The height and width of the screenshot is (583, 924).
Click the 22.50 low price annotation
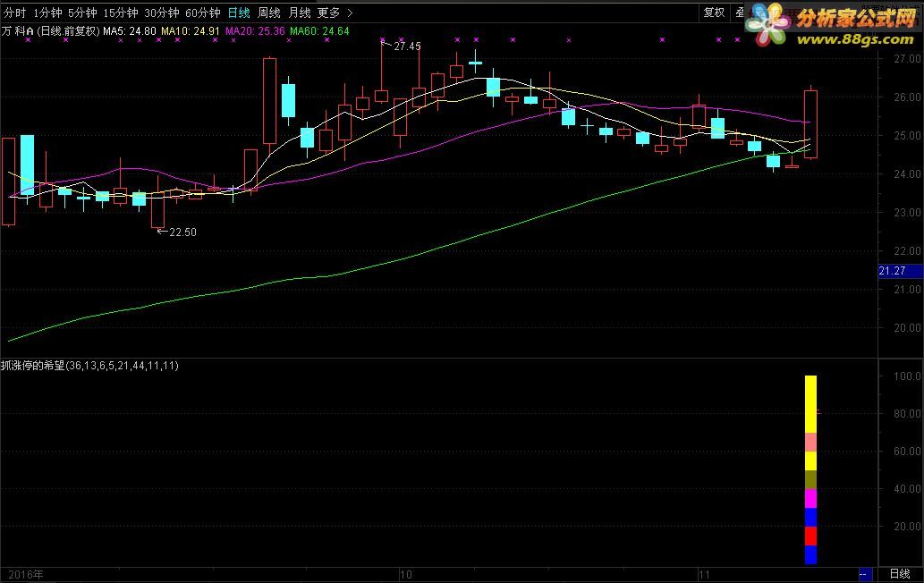183,232
